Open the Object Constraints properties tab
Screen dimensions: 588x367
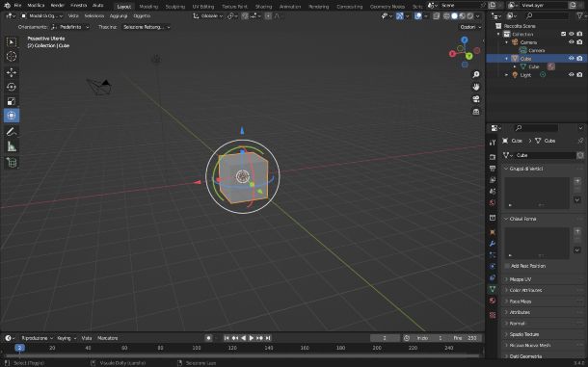(x=493, y=277)
